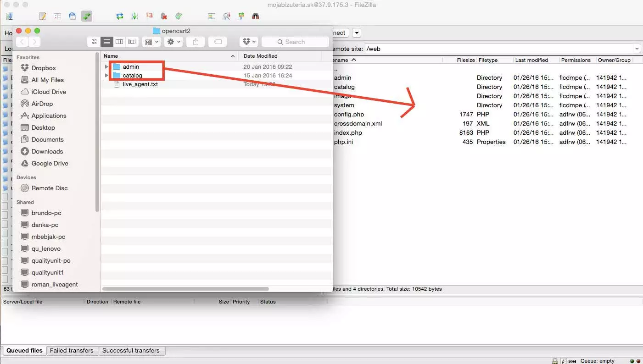Open the remote site path dropdown

638,48
